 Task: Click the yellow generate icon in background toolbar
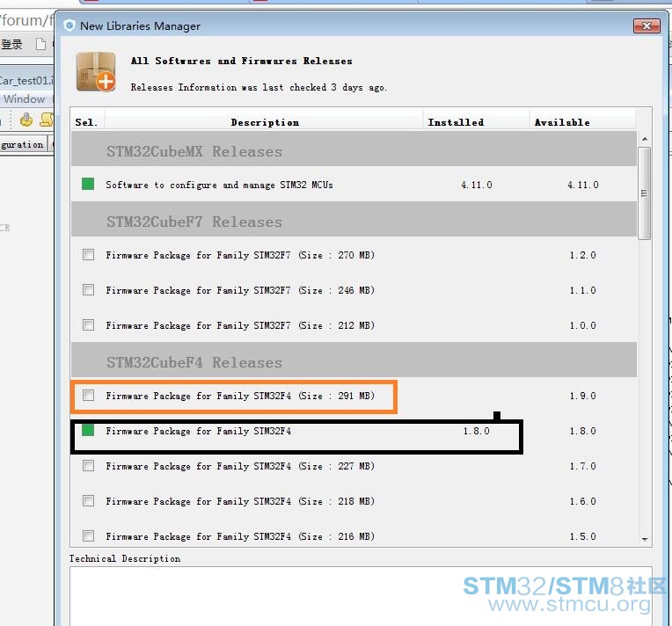26,120
